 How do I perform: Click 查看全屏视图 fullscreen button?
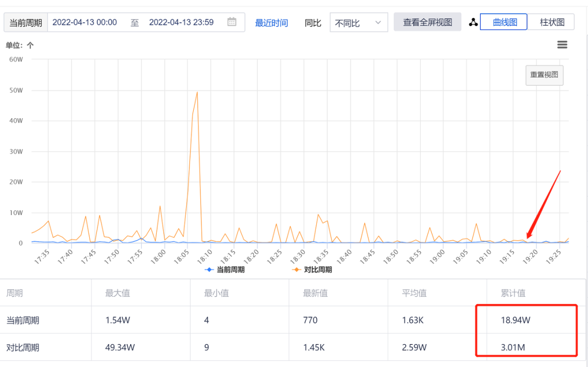coord(427,22)
